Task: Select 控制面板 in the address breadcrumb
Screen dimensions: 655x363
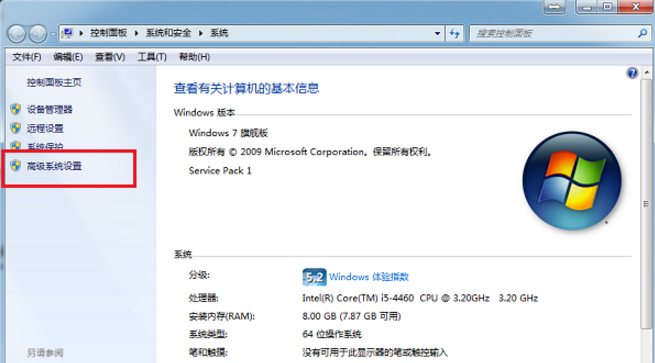Action: (109, 33)
